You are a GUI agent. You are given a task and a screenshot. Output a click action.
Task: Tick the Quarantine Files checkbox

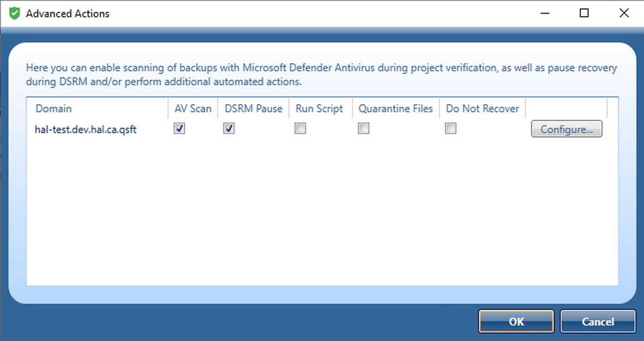click(364, 129)
